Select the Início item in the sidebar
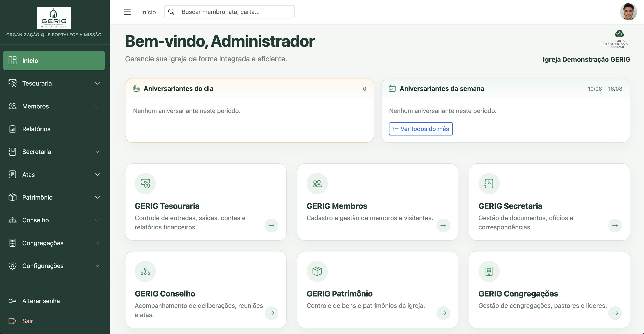Image resolution: width=644 pixels, height=334 pixels. point(54,60)
